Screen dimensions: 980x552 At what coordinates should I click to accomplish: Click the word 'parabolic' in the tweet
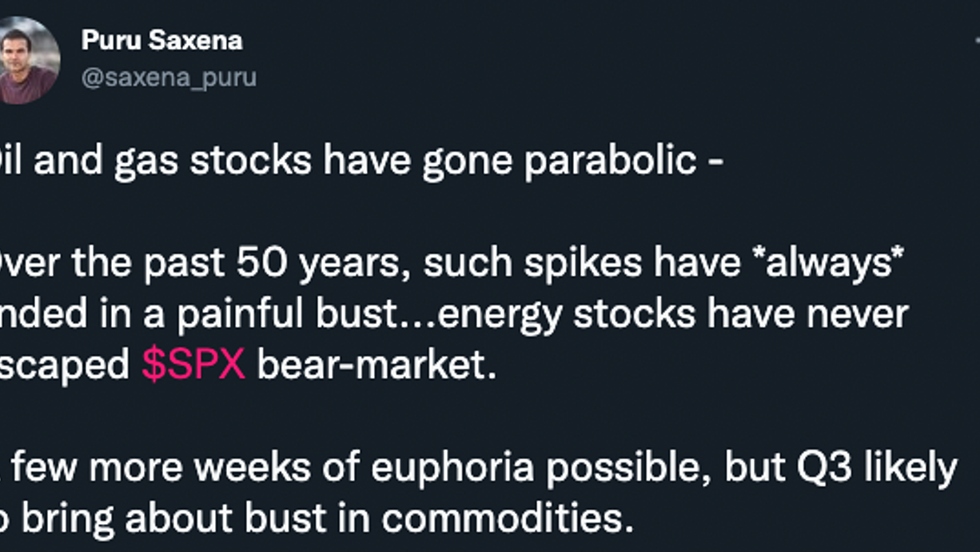(610, 162)
